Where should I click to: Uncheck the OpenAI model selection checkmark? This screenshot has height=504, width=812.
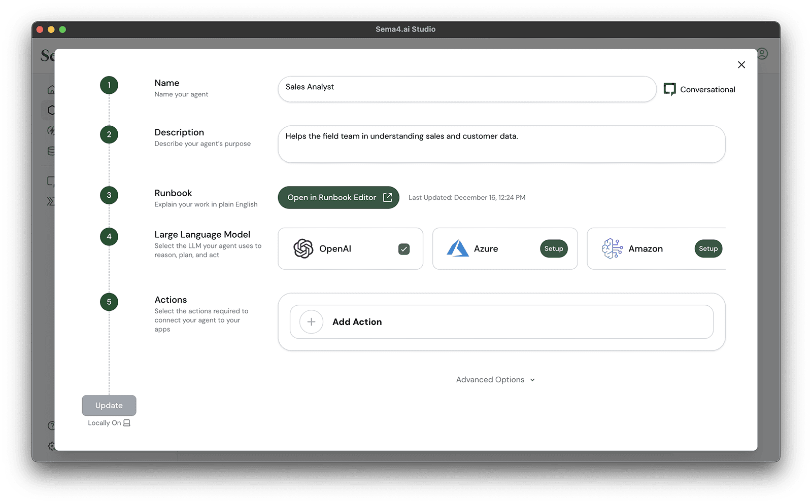[x=404, y=248]
